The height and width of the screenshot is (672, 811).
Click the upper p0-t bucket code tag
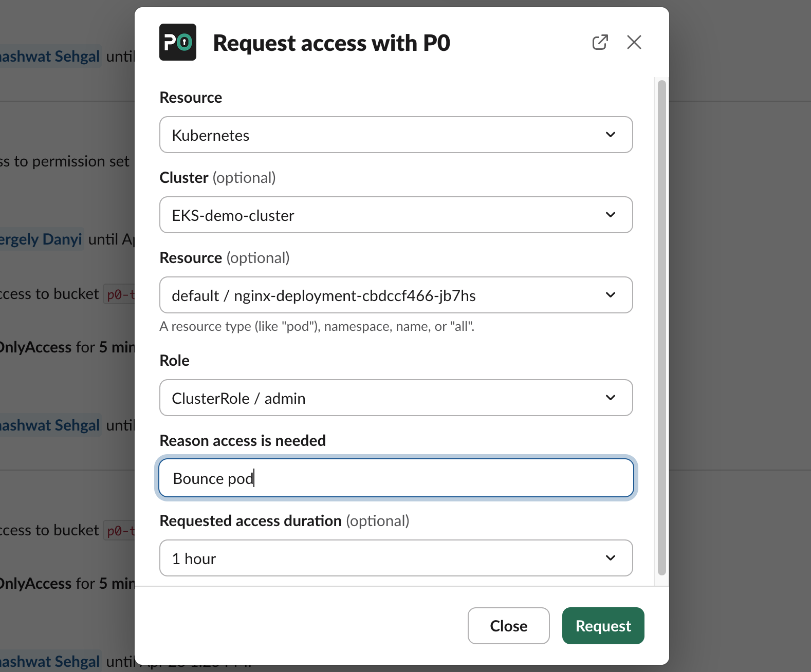120,294
